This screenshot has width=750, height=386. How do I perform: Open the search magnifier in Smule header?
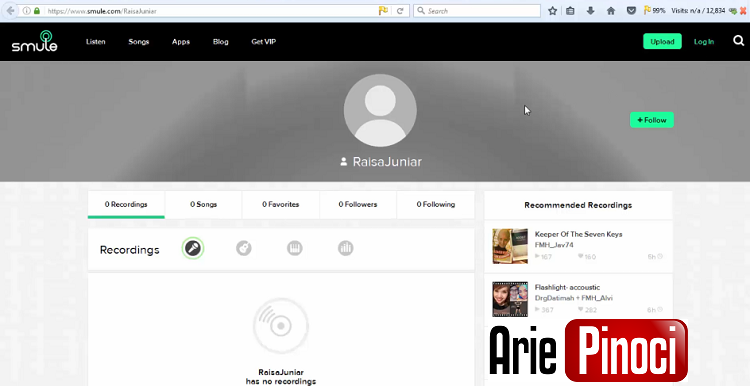739,41
